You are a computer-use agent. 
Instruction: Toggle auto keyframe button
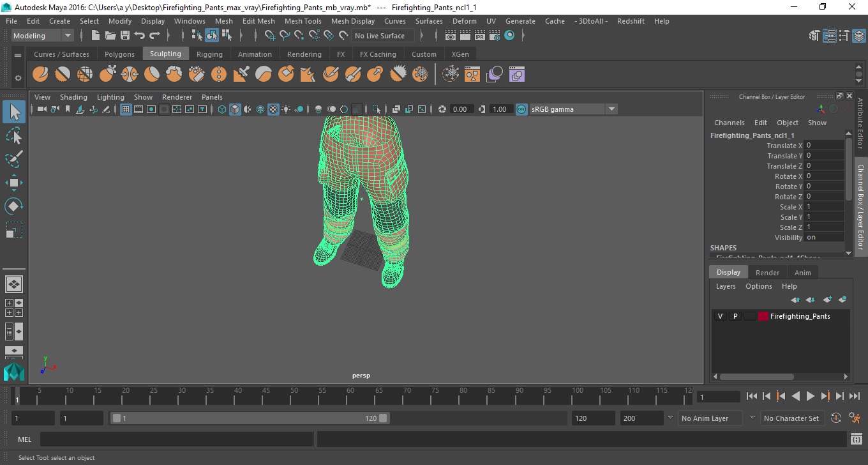pos(836,418)
